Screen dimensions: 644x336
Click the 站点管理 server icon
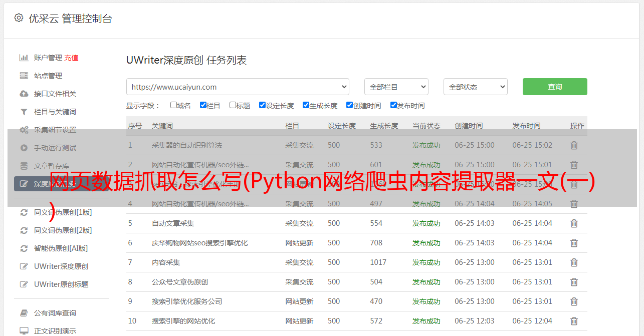24,76
